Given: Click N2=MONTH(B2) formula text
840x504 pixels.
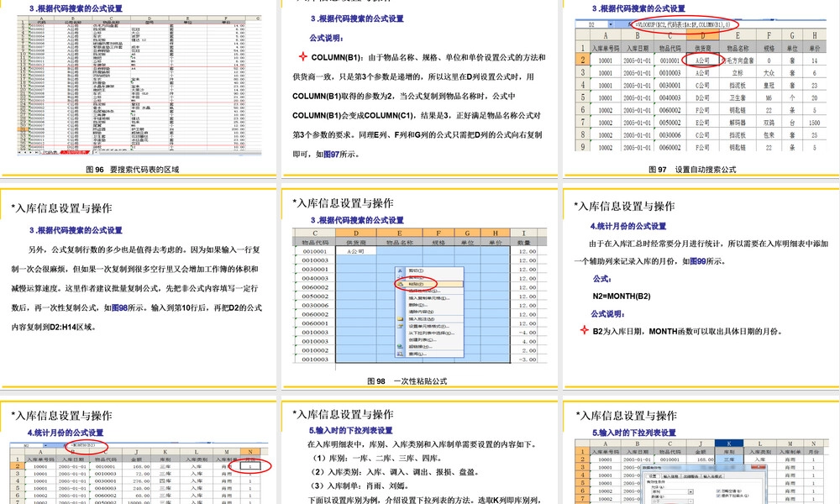Looking at the screenshot, I should [x=622, y=296].
